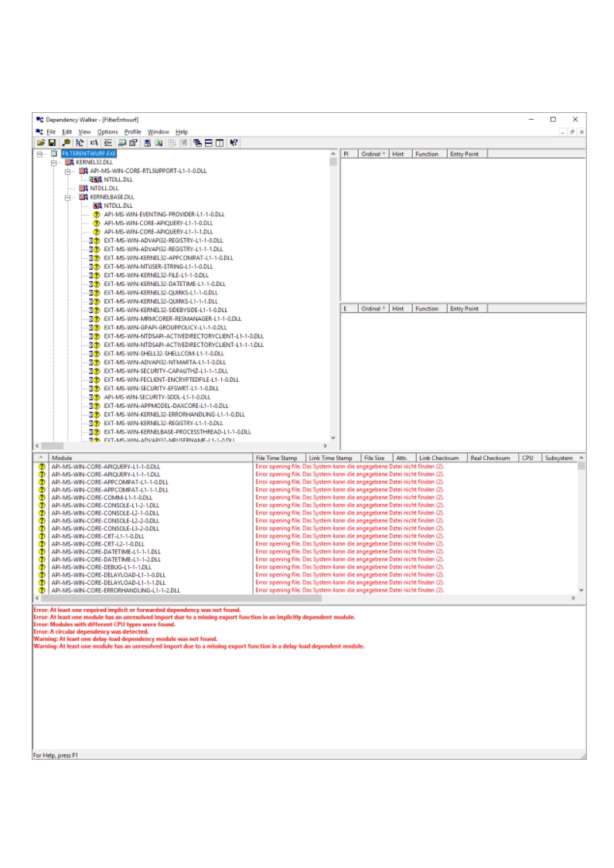Click the Cascade windows toolbar icon

point(197,143)
